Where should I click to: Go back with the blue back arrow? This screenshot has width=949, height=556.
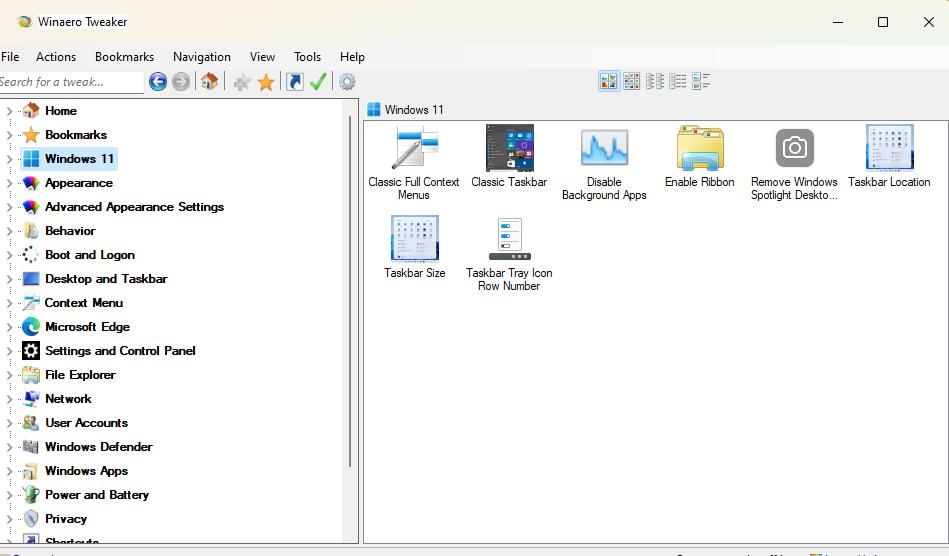coord(158,81)
